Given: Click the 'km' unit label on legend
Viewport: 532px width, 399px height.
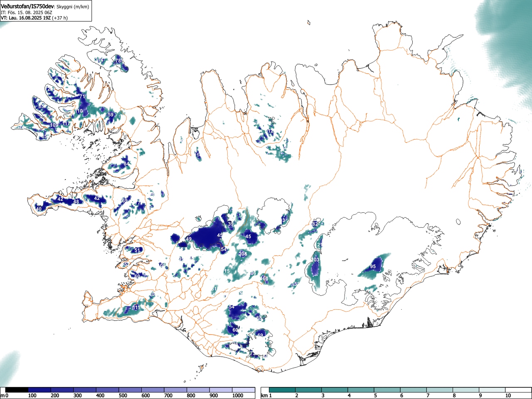Looking at the screenshot, I should coord(264,396).
